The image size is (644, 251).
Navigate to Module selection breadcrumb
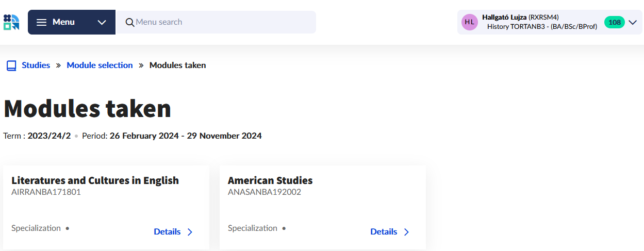(x=100, y=65)
